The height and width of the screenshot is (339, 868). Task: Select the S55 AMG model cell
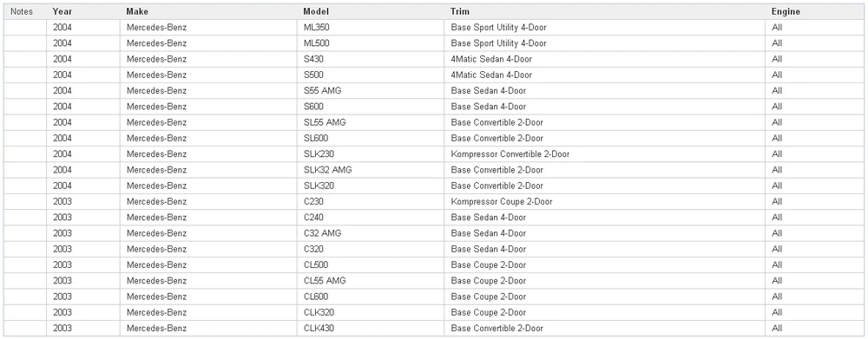pyautogui.click(x=371, y=91)
